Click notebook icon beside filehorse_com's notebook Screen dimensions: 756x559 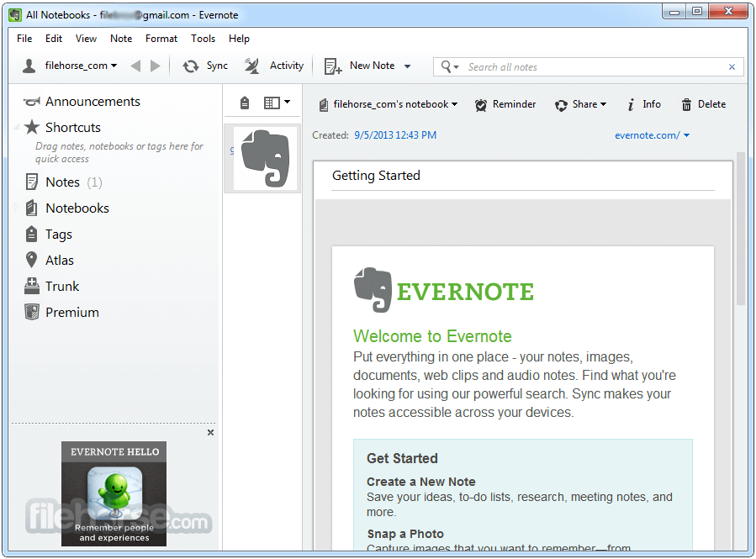[324, 104]
